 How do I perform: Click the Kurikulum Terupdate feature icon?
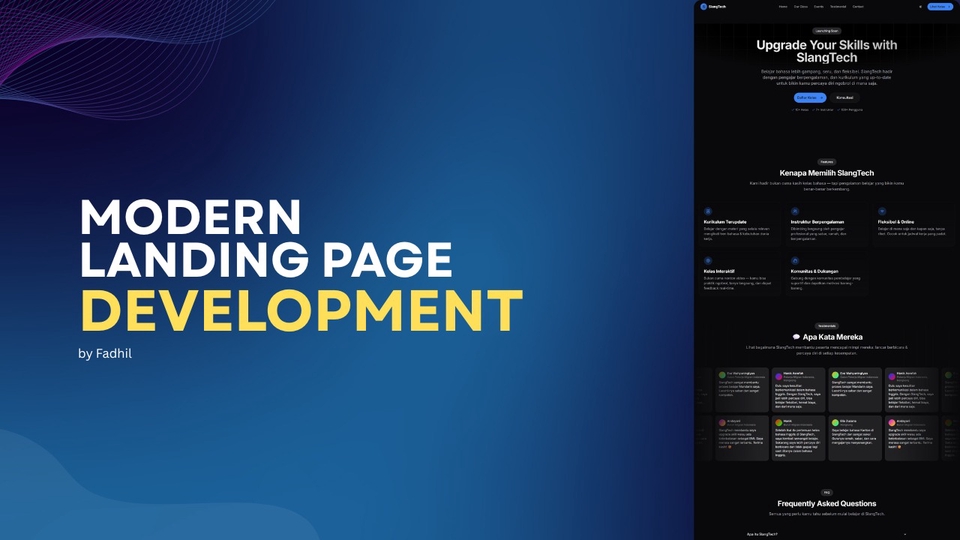coord(708,212)
